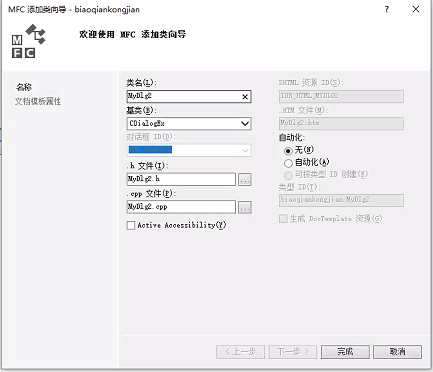The image size is (433, 372).
Task: Click the highlighted dialog ID value
Action: tap(150, 150)
